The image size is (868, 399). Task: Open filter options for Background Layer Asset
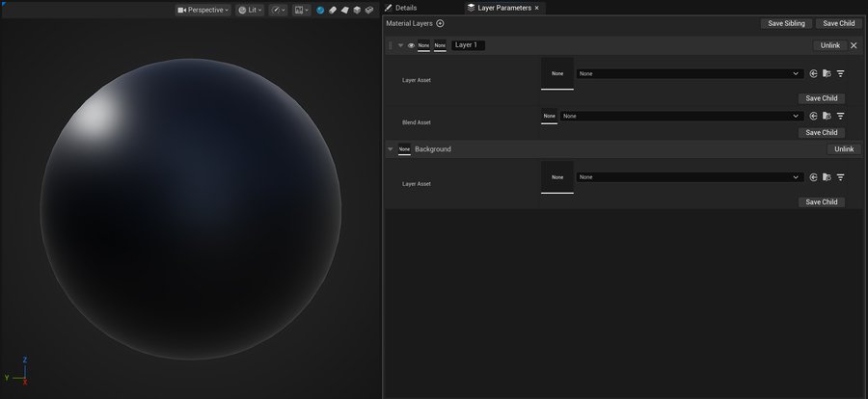tap(840, 177)
